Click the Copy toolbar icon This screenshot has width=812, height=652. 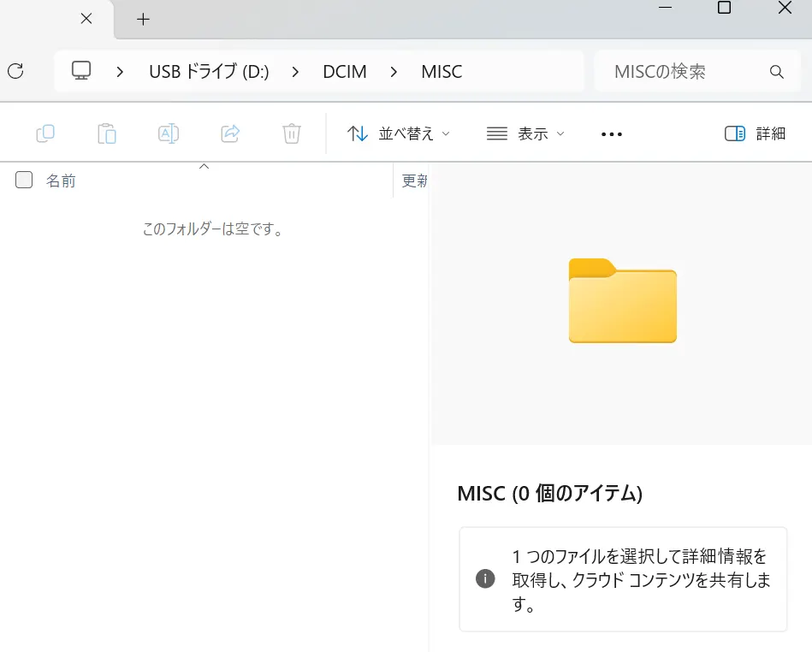[45, 133]
